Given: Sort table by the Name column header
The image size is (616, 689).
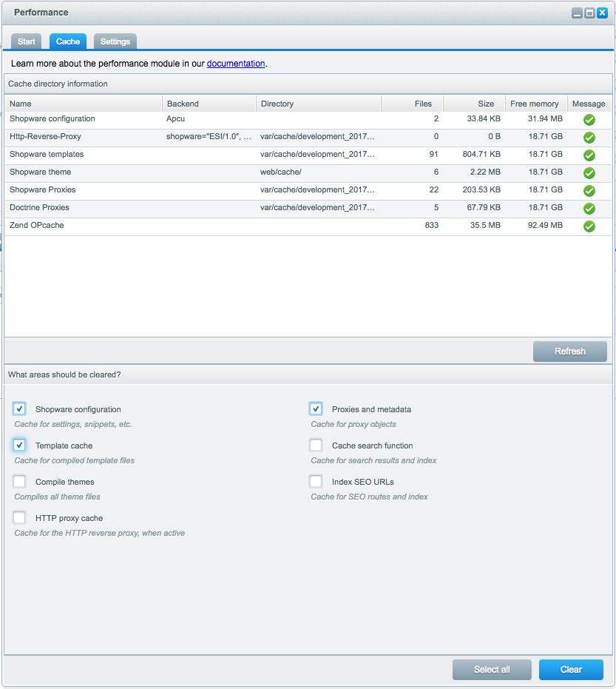Looking at the screenshot, I should (83, 104).
